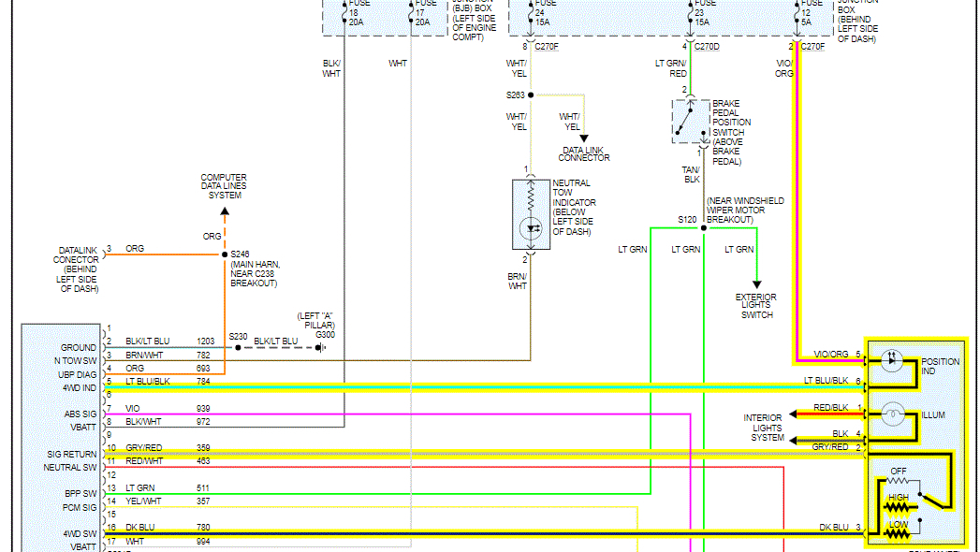This screenshot has width=980, height=552.
Task: Click the Brake Pedal Position Switch symbol
Action: pyautogui.click(x=688, y=121)
